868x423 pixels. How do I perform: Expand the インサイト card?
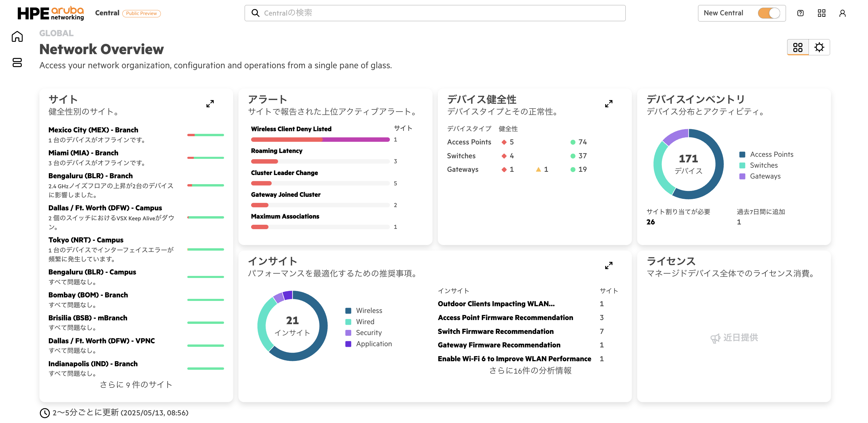(609, 266)
